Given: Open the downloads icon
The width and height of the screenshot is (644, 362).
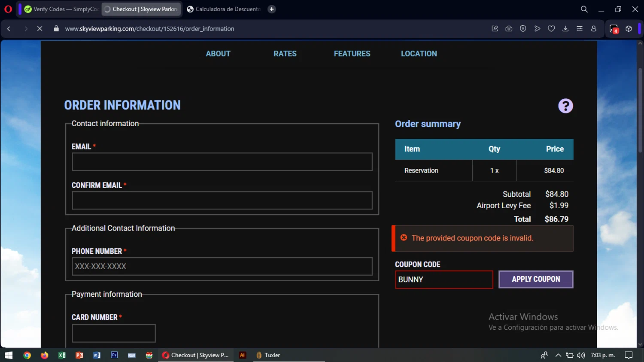Looking at the screenshot, I should tap(565, 29).
